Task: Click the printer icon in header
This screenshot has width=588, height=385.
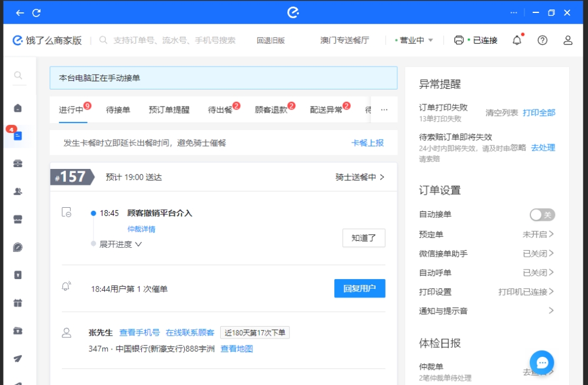Action: coord(459,40)
